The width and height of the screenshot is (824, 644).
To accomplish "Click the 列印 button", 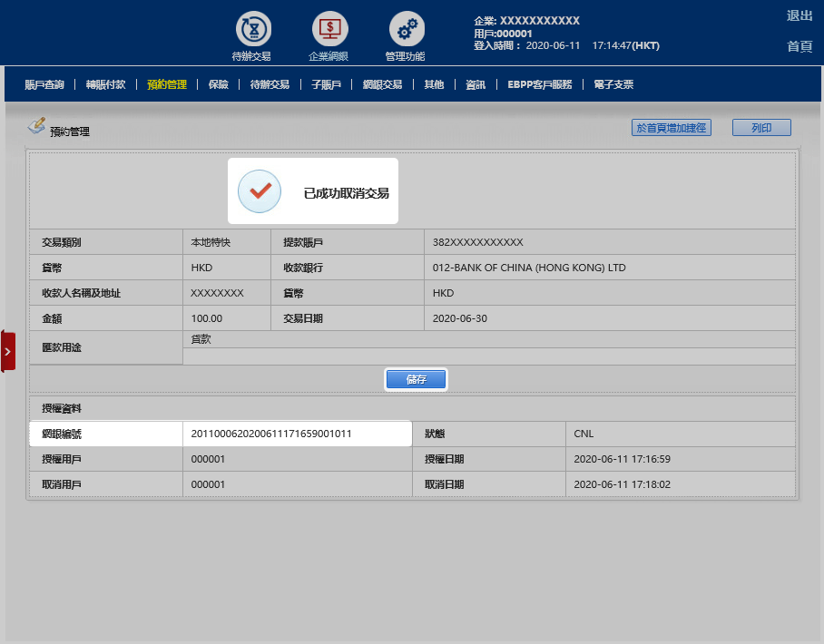I will [x=761, y=128].
